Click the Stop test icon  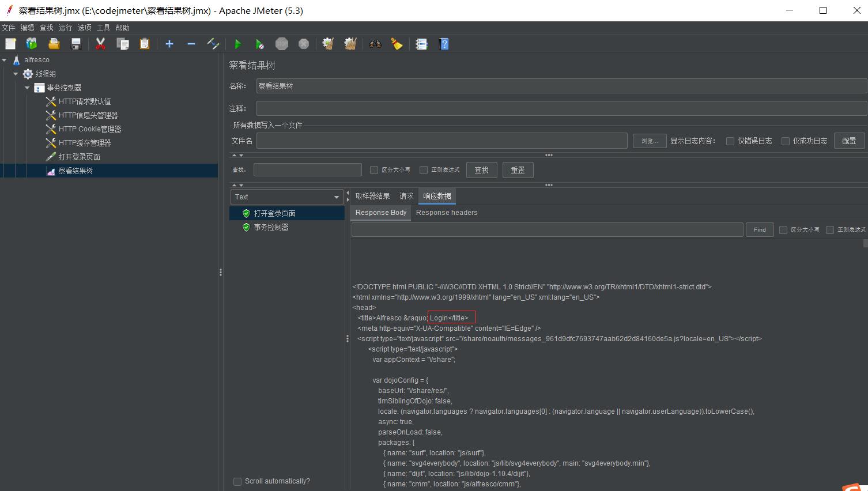(x=281, y=44)
